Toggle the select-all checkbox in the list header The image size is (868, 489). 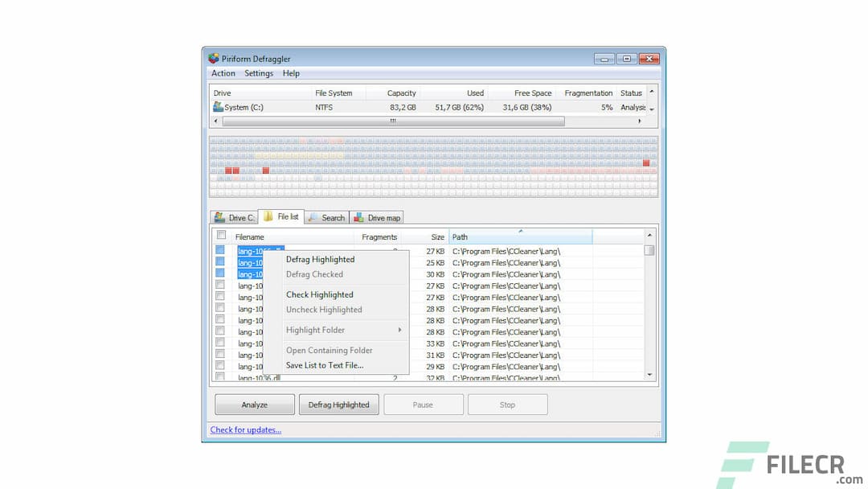click(221, 234)
